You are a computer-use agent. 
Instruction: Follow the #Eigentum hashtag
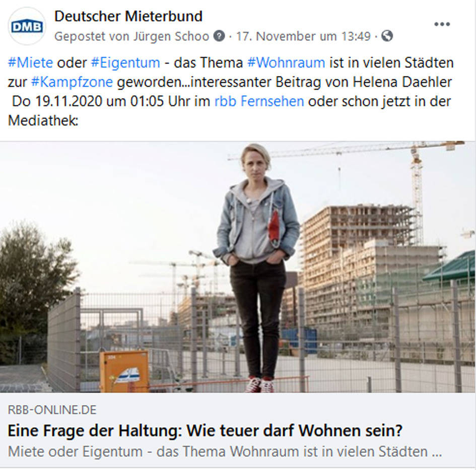(125, 63)
